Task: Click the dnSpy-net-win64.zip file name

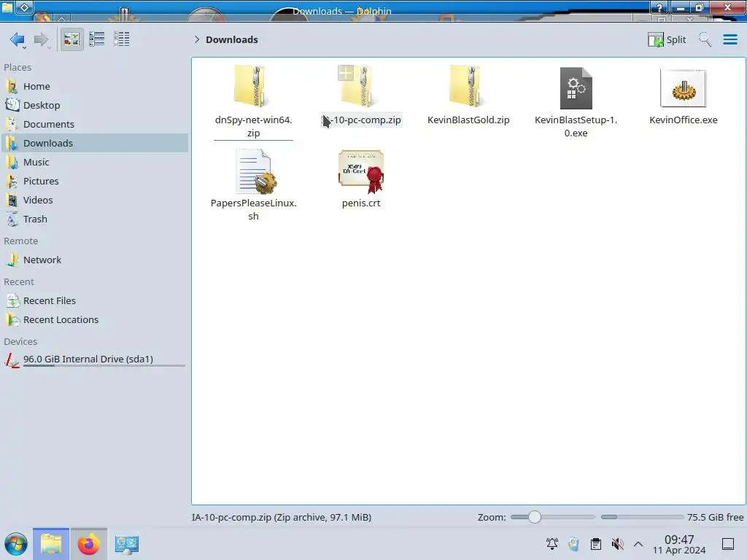Action: [x=253, y=127]
